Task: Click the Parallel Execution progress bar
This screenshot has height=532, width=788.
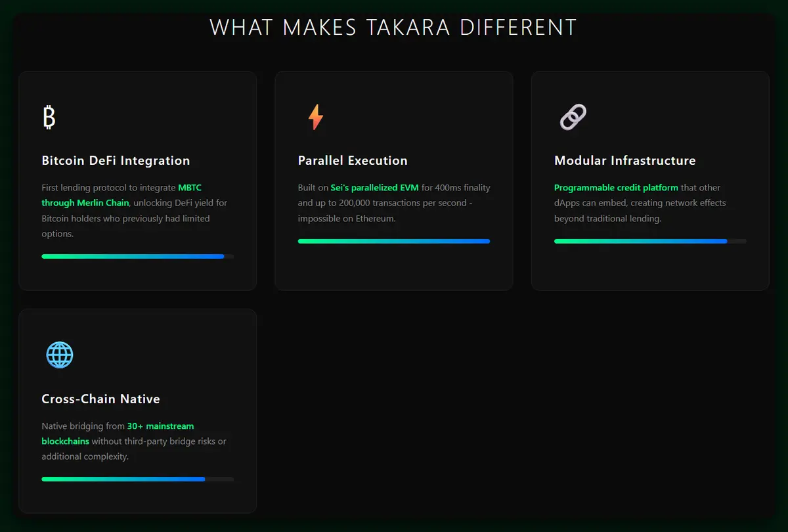Action: pos(394,241)
